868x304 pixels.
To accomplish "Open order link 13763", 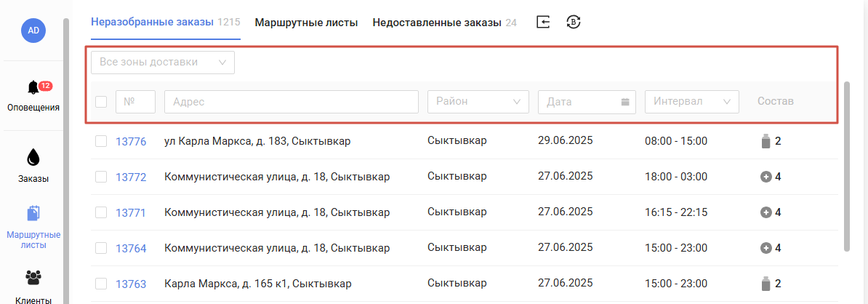I will [x=131, y=284].
